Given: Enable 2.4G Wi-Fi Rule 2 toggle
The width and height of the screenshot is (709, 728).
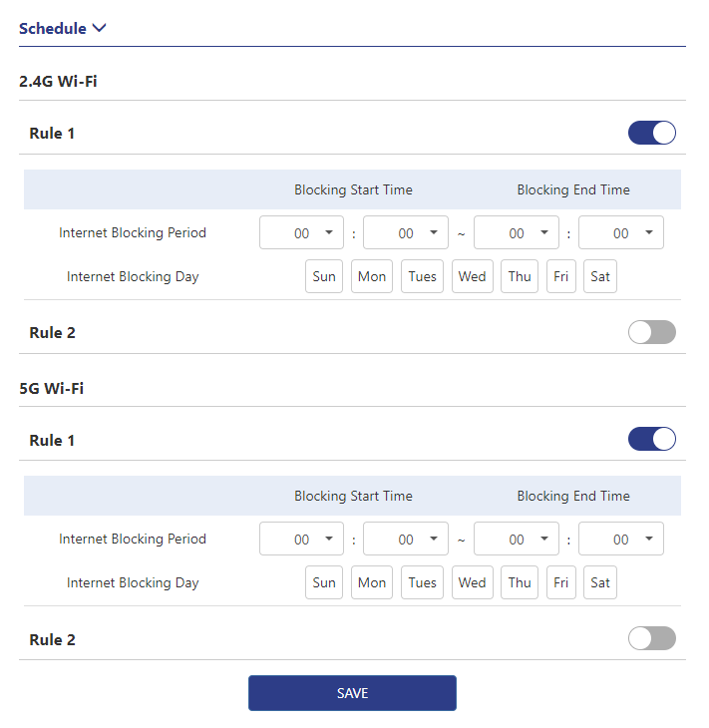Looking at the screenshot, I should tap(651, 332).
